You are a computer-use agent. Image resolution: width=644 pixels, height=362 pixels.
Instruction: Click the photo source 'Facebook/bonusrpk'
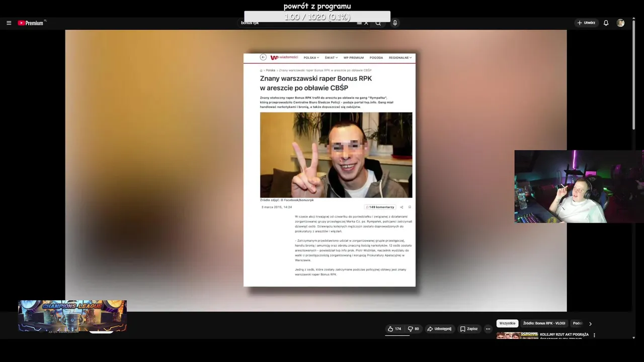click(x=298, y=200)
